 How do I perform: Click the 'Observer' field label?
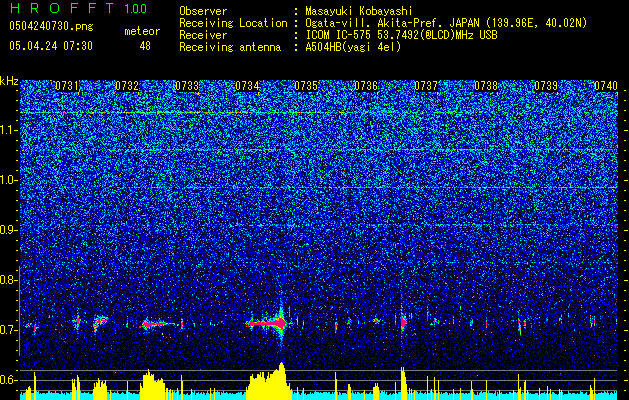point(203,11)
